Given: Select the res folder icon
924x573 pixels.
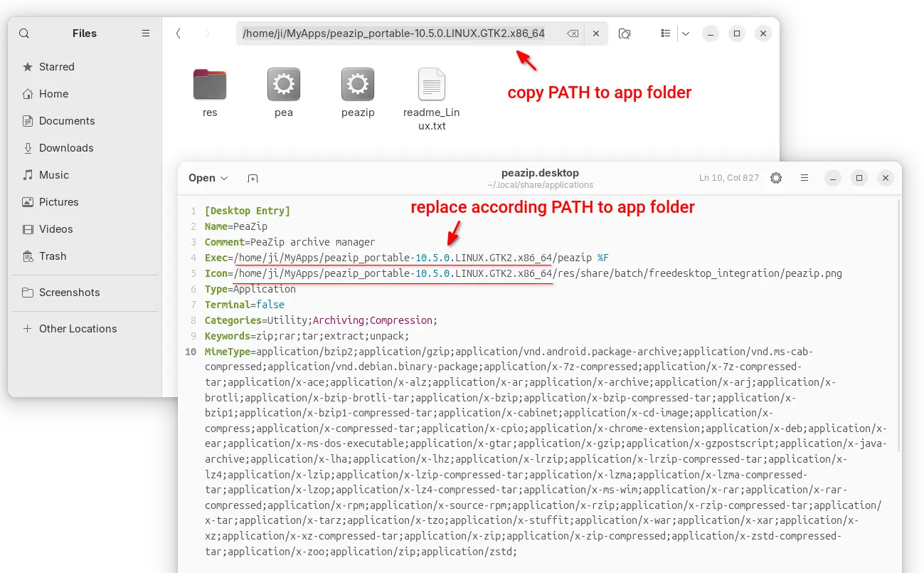Looking at the screenshot, I should point(210,85).
